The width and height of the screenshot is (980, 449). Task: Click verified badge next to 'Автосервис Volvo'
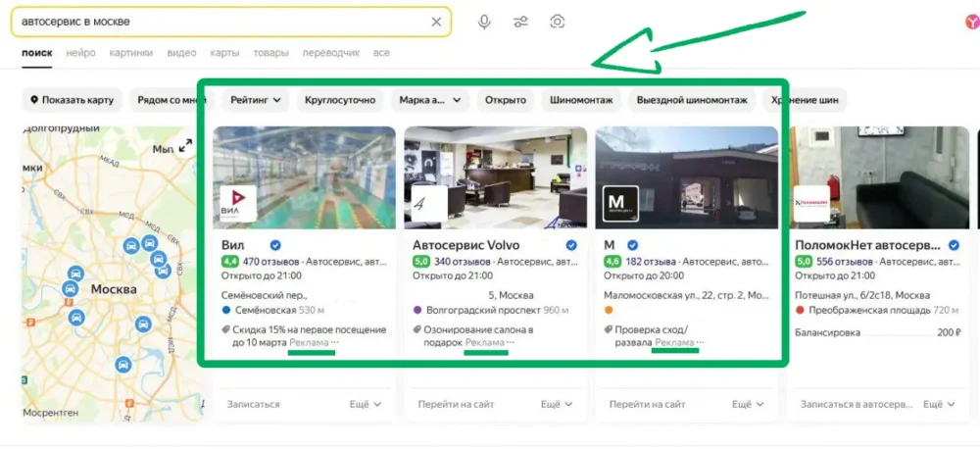pyautogui.click(x=571, y=245)
